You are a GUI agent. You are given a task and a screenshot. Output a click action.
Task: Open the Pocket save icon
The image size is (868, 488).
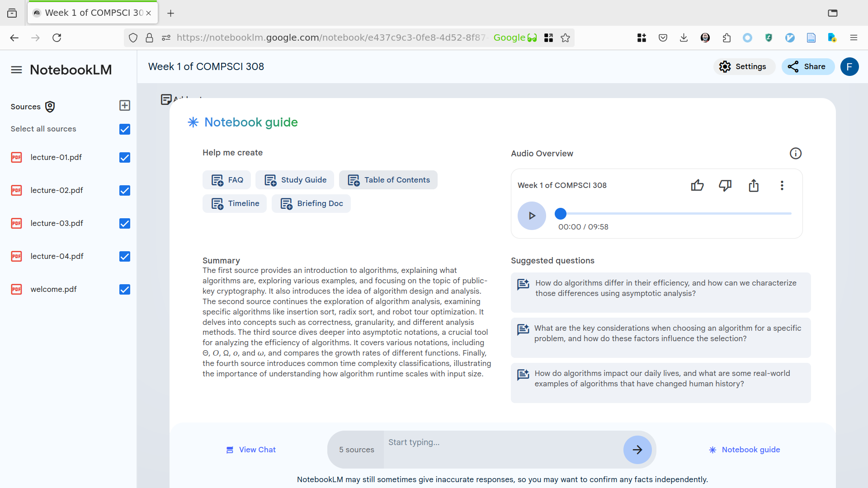coord(663,38)
